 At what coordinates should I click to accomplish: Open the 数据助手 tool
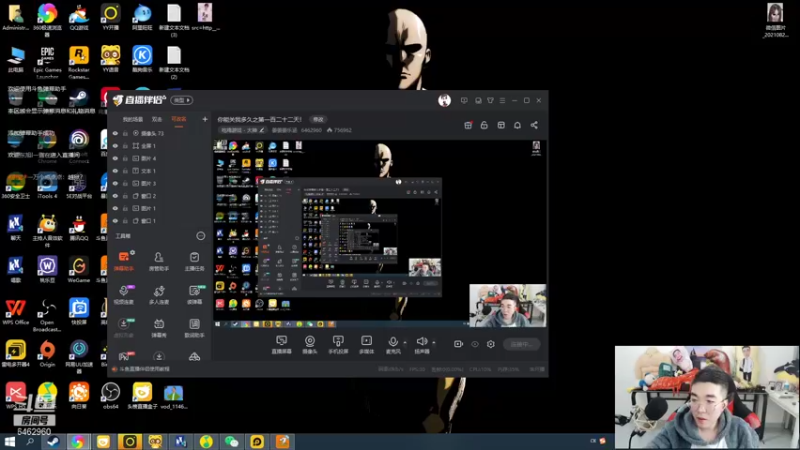pyautogui.click(x=194, y=328)
